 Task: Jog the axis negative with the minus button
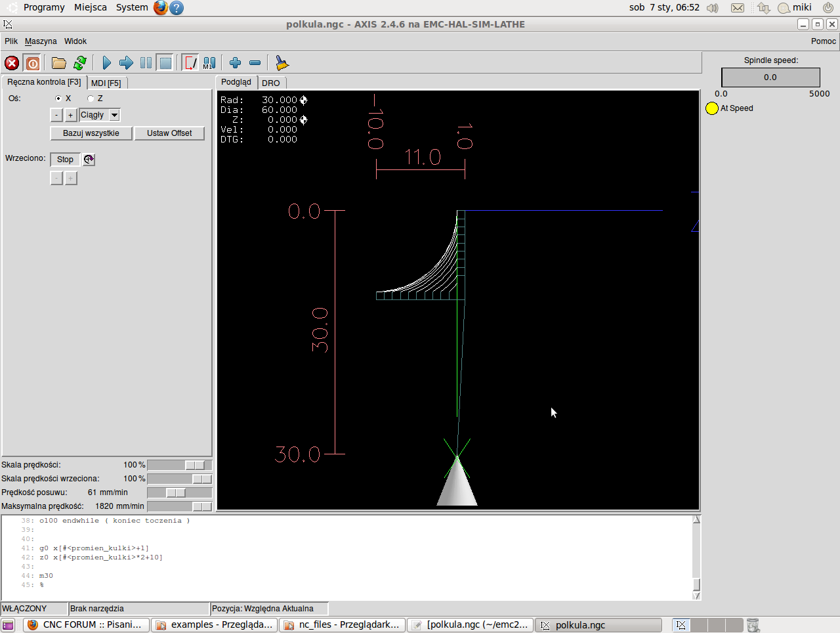pos(56,115)
